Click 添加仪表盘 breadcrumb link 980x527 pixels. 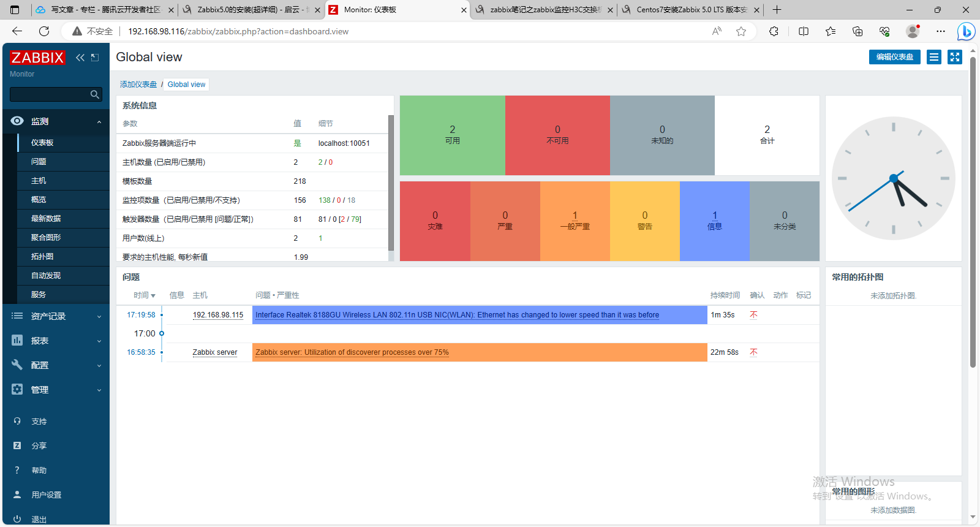click(138, 85)
